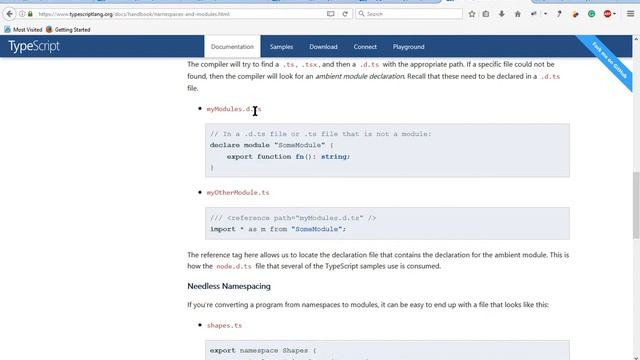Click the chat bubble toolbar icon
Image resolution: width=640 pixels, height=360 pixels.
pos(534,14)
